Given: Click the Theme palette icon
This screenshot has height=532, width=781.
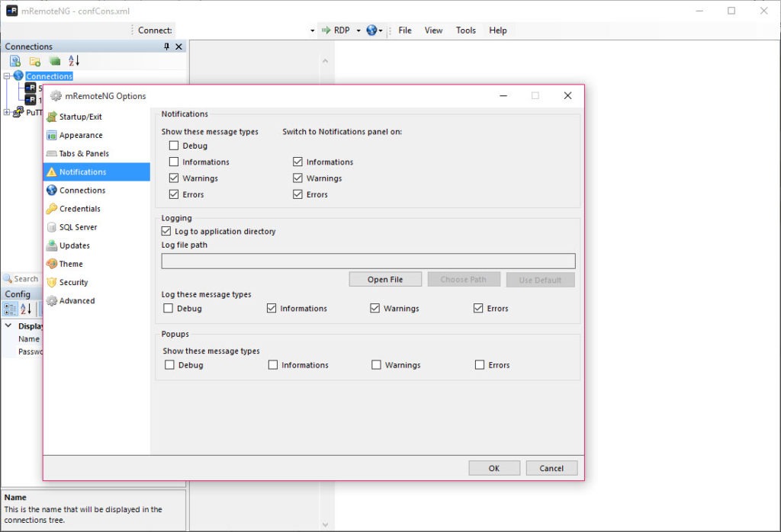Looking at the screenshot, I should (x=51, y=264).
